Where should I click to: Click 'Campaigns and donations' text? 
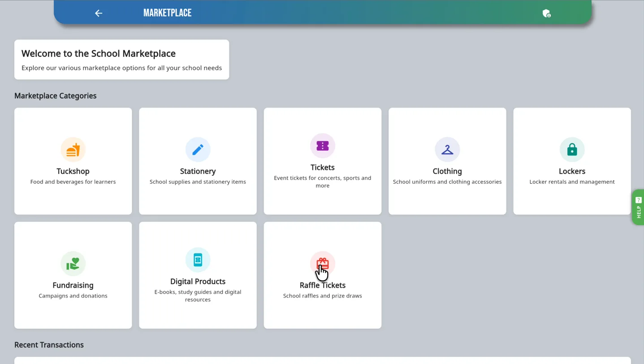pos(73,296)
